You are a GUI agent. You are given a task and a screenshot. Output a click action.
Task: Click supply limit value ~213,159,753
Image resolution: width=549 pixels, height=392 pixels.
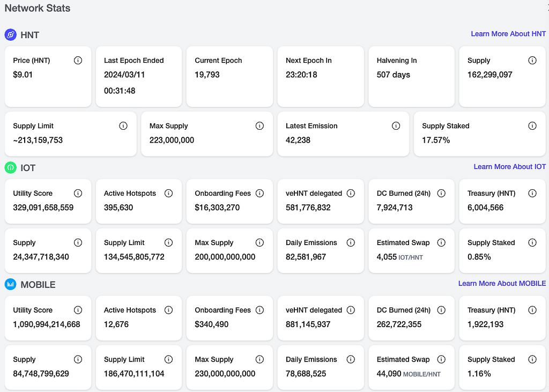pyautogui.click(x=38, y=140)
